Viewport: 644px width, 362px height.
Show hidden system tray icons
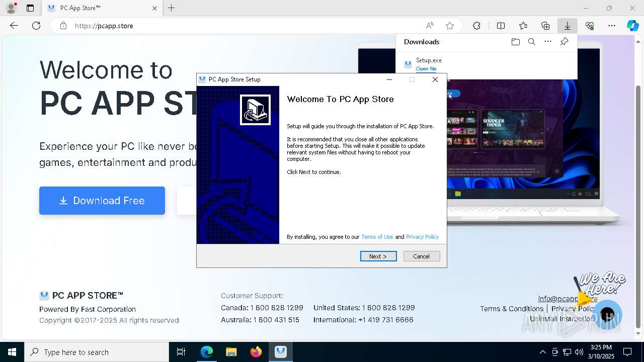point(542,352)
